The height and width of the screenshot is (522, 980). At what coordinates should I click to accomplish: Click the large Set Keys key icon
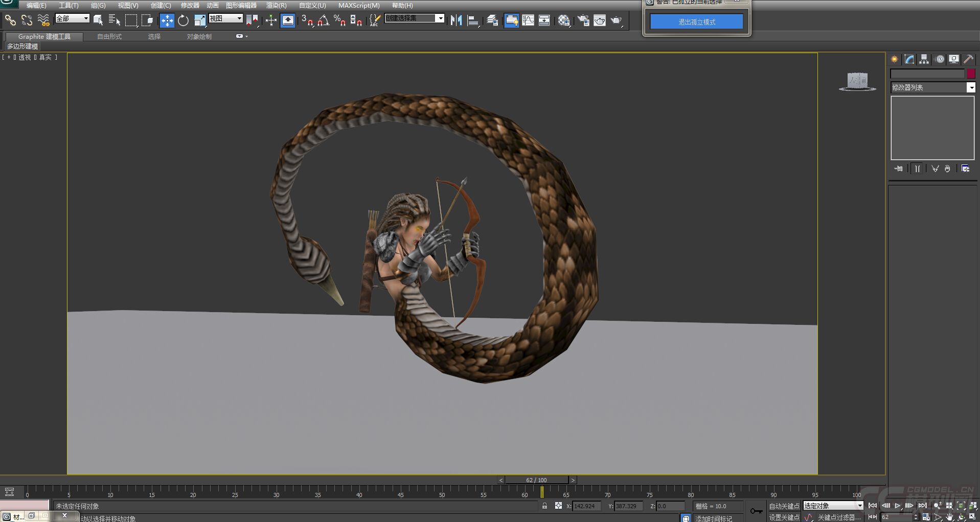tap(756, 511)
